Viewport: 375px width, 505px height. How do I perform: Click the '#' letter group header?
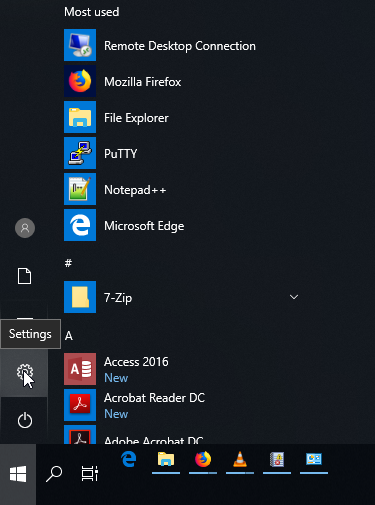68,263
